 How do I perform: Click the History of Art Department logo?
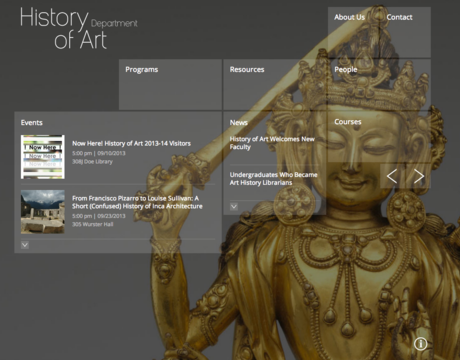79,29
